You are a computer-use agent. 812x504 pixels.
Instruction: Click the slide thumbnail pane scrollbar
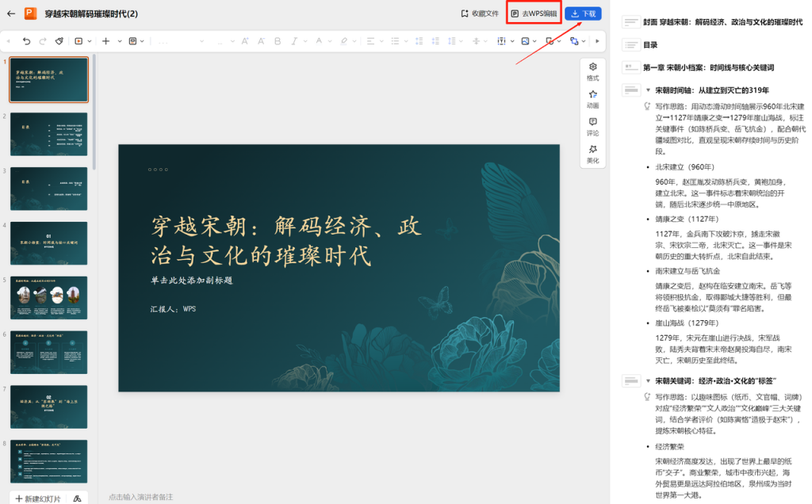click(x=94, y=111)
